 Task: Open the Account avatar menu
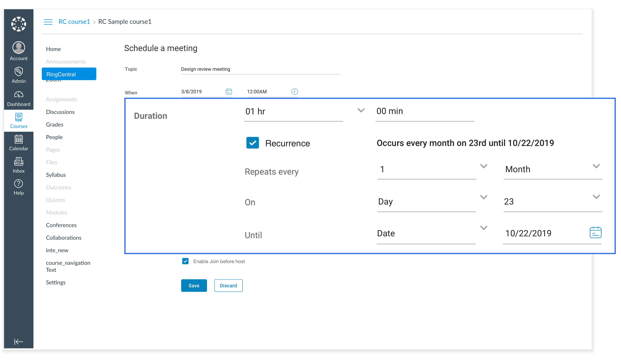click(19, 47)
